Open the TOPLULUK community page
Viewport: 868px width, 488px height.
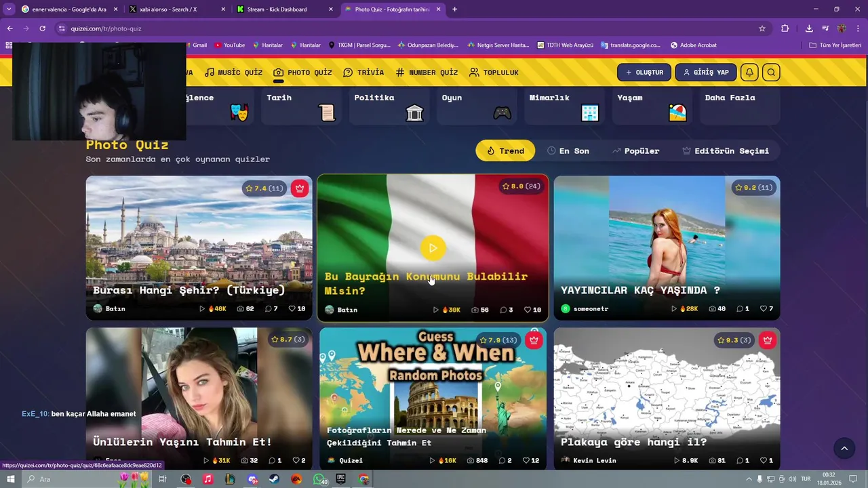point(494,73)
